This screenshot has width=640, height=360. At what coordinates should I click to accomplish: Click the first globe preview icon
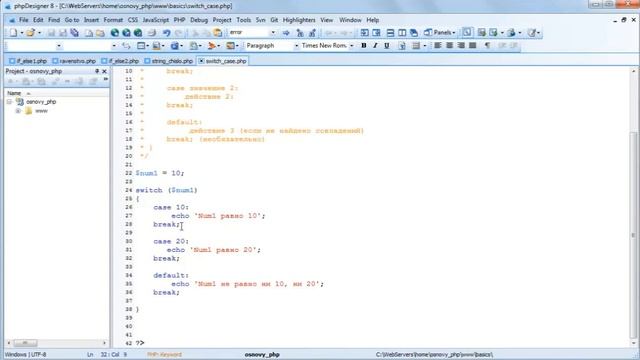pyautogui.click(x=115, y=33)
